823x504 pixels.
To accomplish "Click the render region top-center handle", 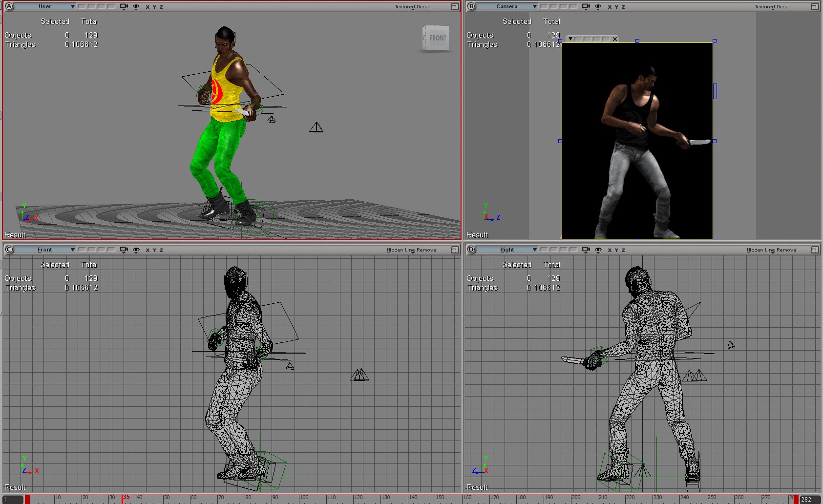I will pyautogui.click(x=637, y=41).
